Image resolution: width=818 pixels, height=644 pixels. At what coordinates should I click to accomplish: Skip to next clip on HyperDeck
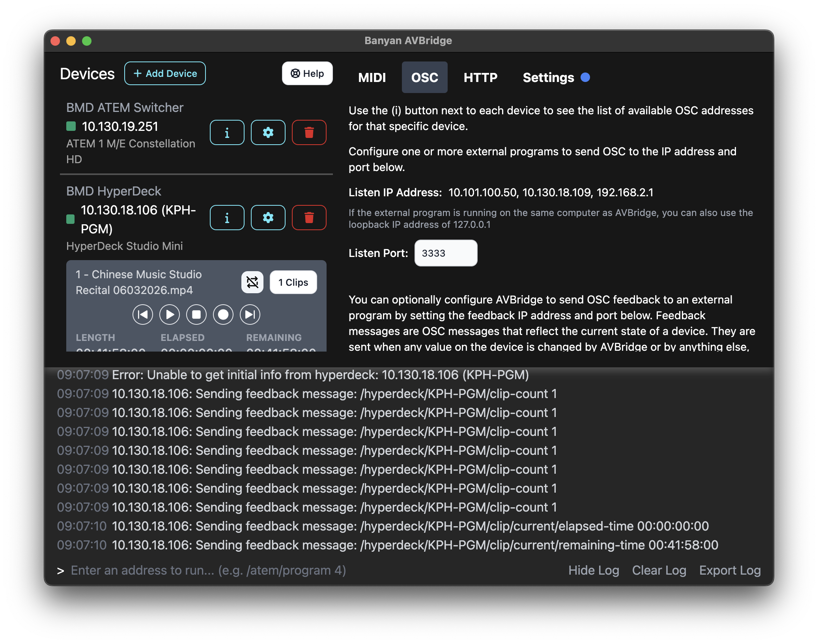click(250, 315)
